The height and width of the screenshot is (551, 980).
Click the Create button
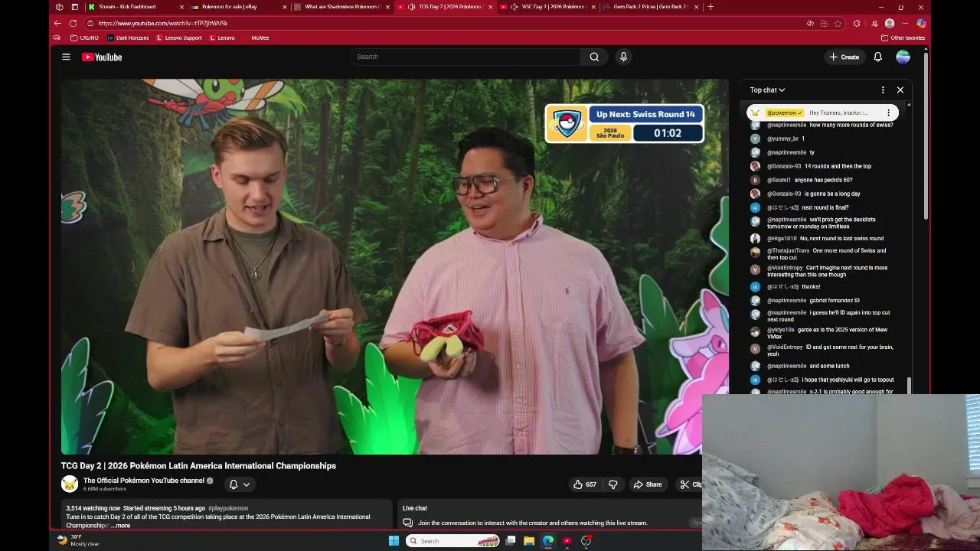pyautogui.click(x=844, y=57)
